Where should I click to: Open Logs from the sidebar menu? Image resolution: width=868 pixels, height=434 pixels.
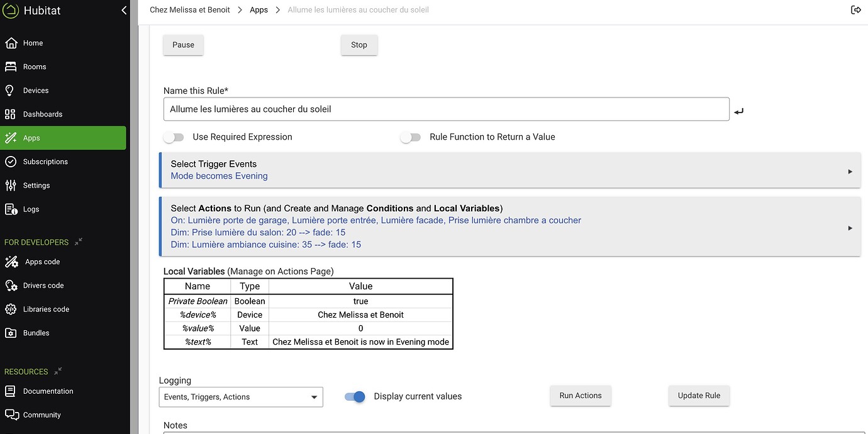pyautogui.click(x=31, y=209)
